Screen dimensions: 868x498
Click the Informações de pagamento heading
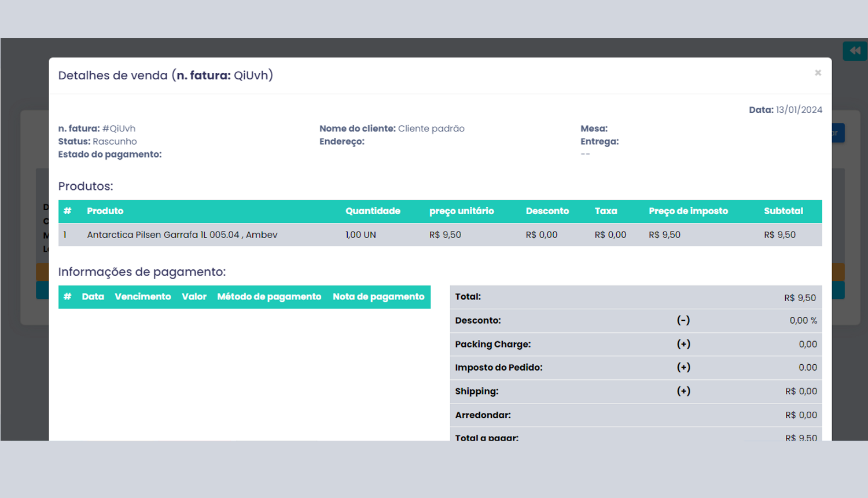coord(142,272)
